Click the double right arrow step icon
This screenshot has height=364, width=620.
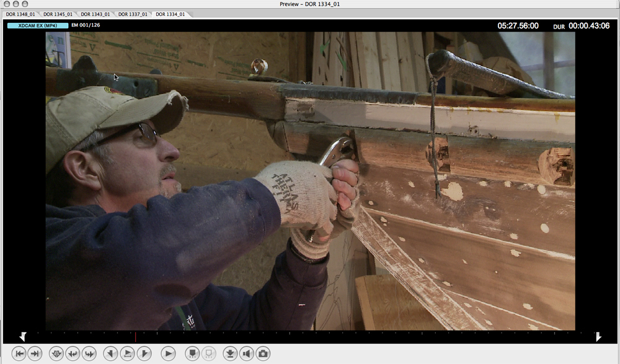tap(89, 353)
